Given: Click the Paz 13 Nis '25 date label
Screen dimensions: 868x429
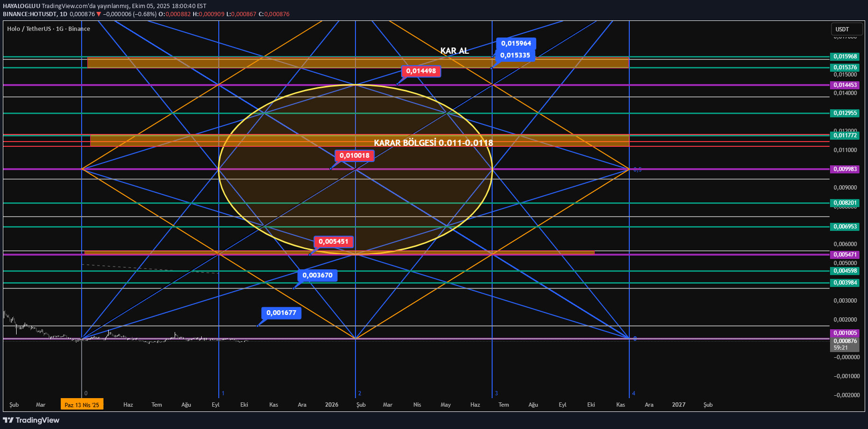Looking at the screenshot, I should (82, 405).
